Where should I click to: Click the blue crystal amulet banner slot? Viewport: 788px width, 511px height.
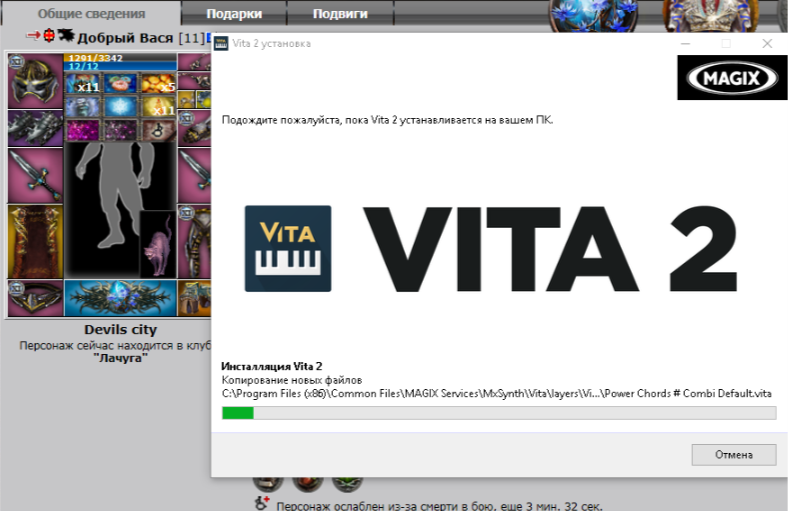click(121, 298)
